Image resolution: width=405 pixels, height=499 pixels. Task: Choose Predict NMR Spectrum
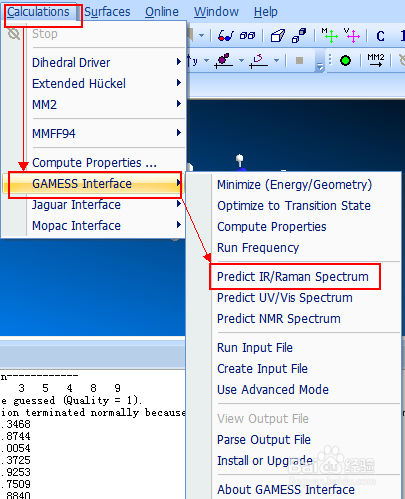coord(279,319)
